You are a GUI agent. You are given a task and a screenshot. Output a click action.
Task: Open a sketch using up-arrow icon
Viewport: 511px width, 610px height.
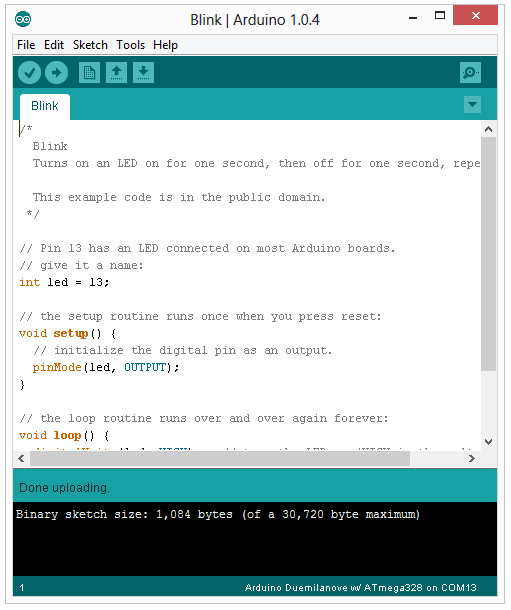pyautogui.click(x=116, y=73)
